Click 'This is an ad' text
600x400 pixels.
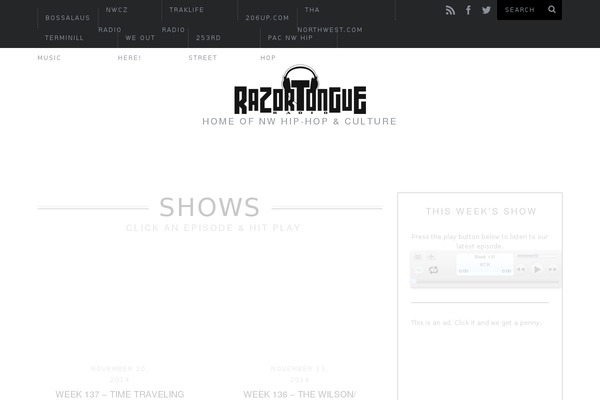[476, 323]
